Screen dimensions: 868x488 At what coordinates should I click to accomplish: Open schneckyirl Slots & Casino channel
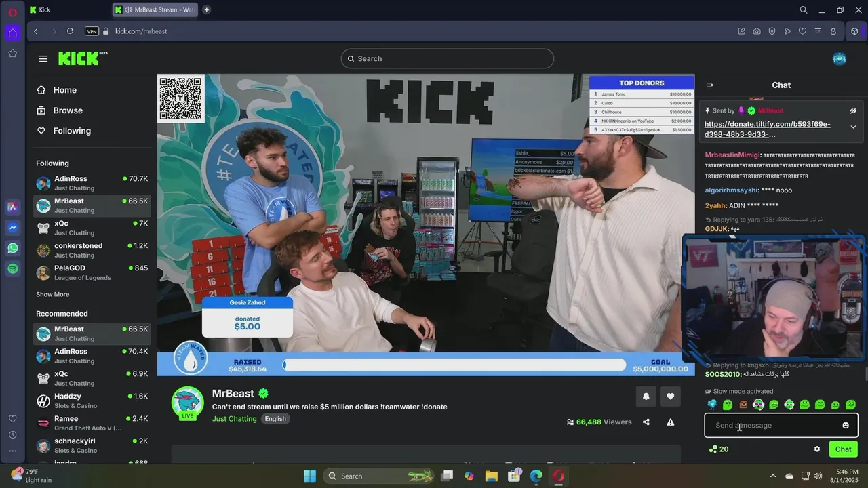click(x=92, y=446)
